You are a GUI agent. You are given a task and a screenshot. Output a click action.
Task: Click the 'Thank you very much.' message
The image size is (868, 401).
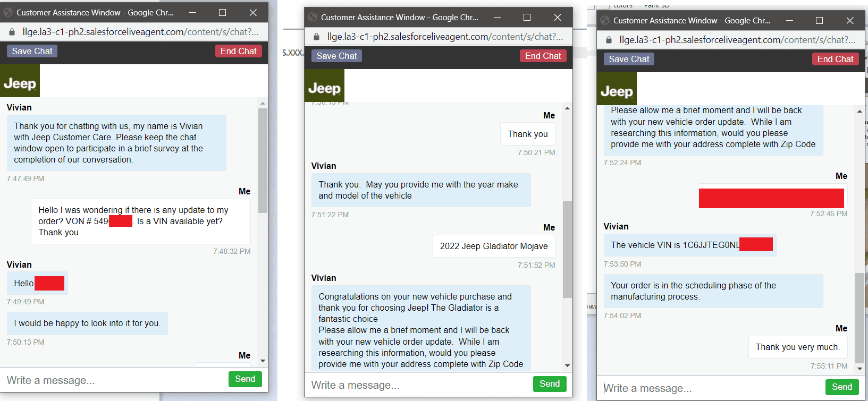click(798, 347)
